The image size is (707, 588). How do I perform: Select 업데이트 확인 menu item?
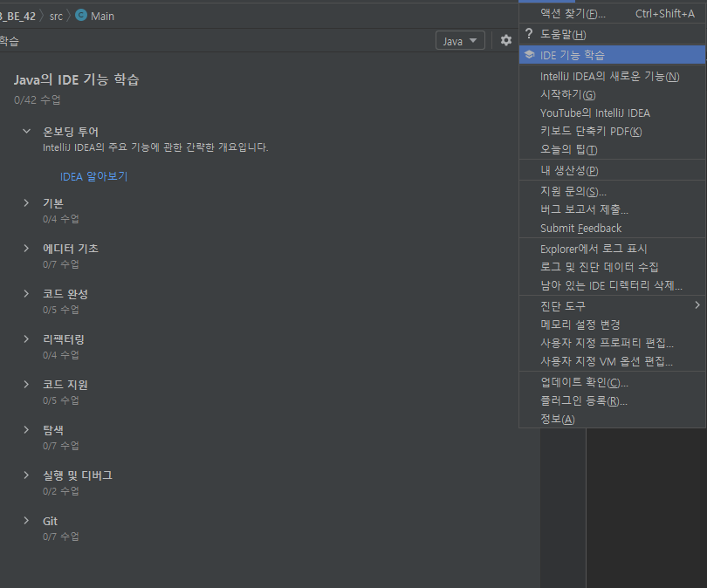point(613,382)
